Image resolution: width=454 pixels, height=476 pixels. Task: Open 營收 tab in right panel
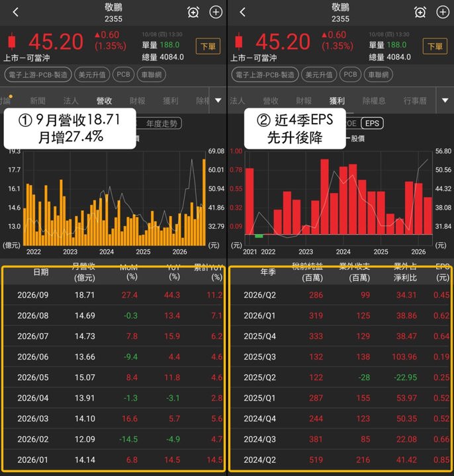pyautogui.click(x=271, y=100)
